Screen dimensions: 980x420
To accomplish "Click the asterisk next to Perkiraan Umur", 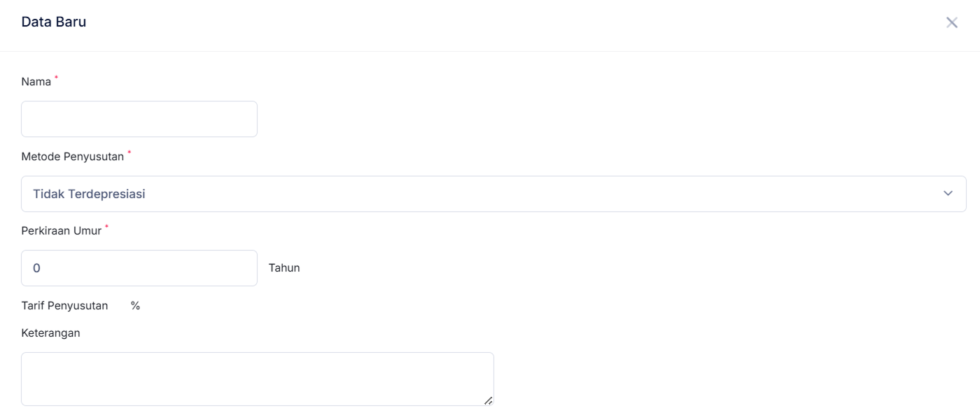I will coord(106,226).
